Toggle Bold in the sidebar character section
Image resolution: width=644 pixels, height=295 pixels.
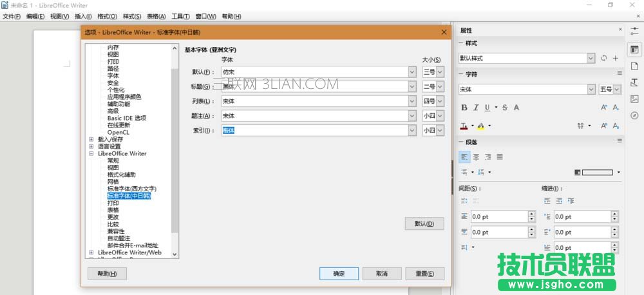(464, 108)
